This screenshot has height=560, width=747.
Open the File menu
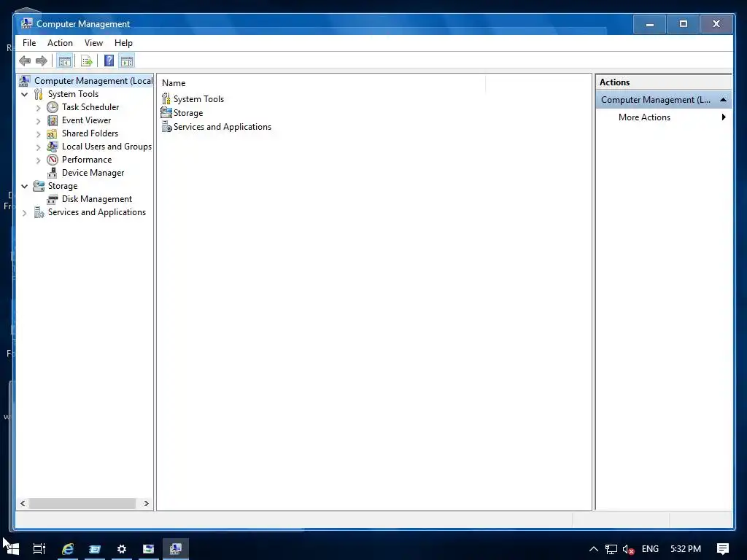(29, 43)
